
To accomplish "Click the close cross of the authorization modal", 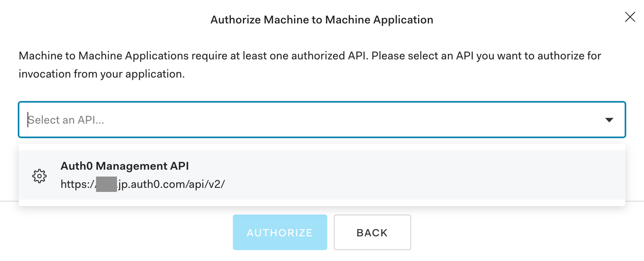I will click(x=630, y=17).
